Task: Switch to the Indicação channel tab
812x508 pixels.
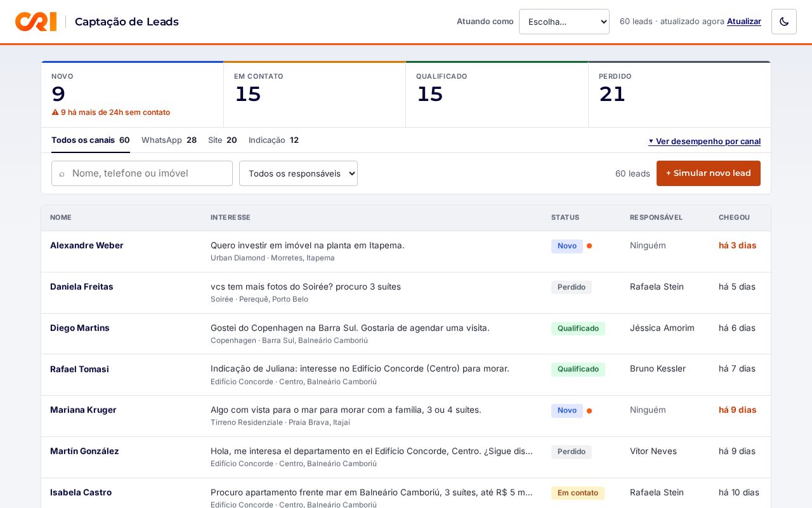Action: pyautogui.click(x=273, y=140)
